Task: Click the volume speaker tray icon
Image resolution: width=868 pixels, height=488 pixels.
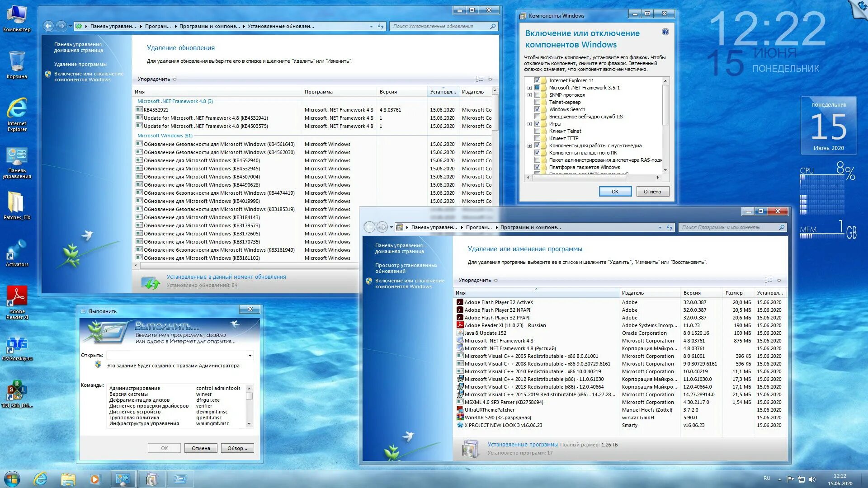Action: click(812, 479)
